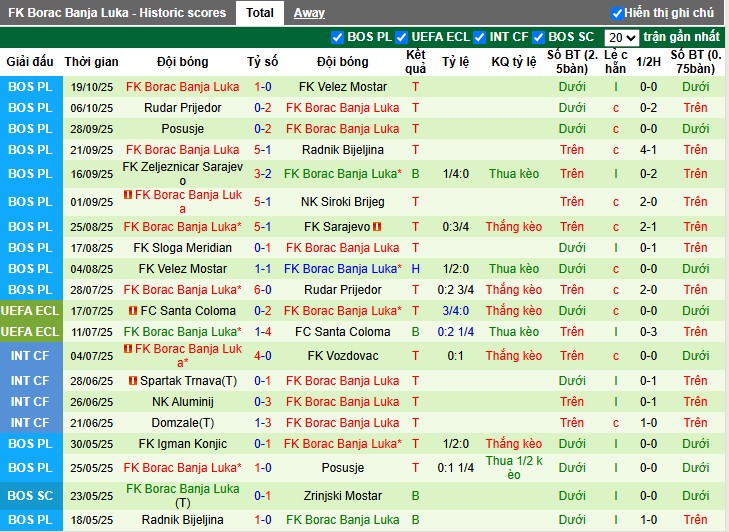
Task: Click the KQ tỷ lệ column header
Action: 514,62
